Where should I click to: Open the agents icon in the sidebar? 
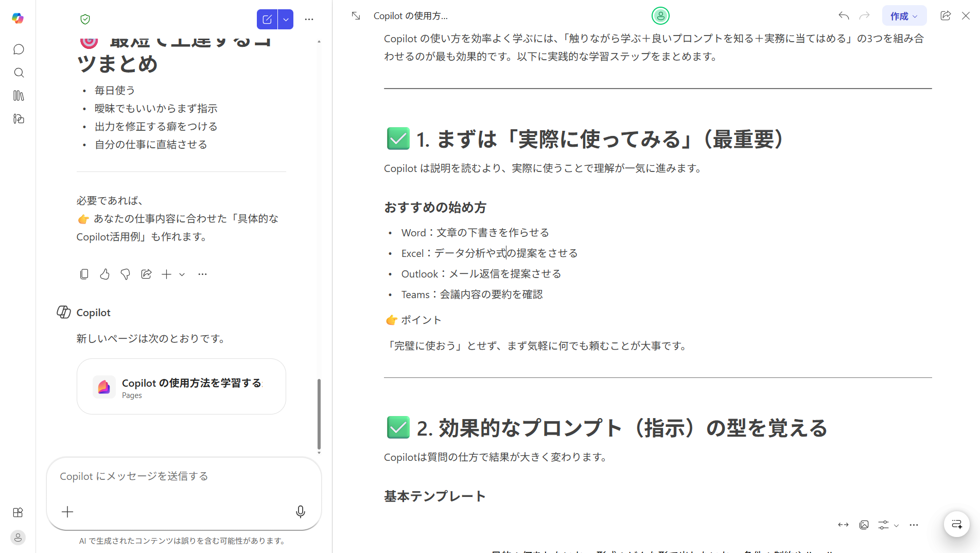click(19, 119)
